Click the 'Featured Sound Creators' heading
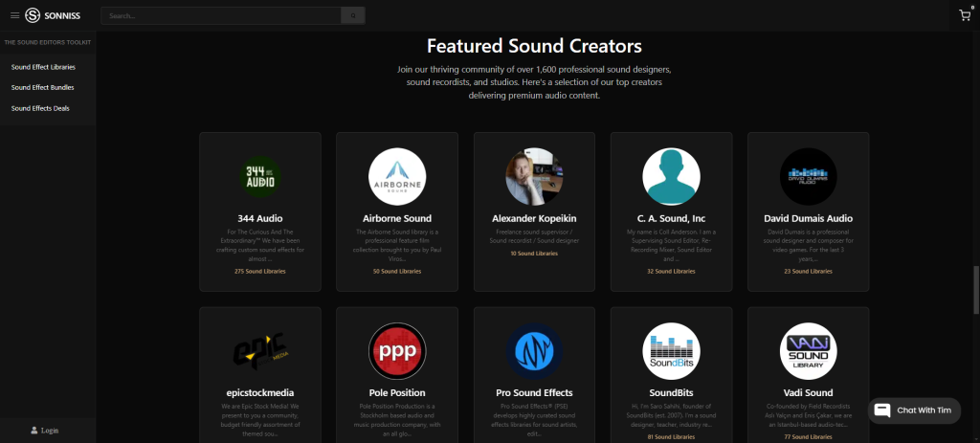Viewport: 980px width, 443px height. point(534,46)
